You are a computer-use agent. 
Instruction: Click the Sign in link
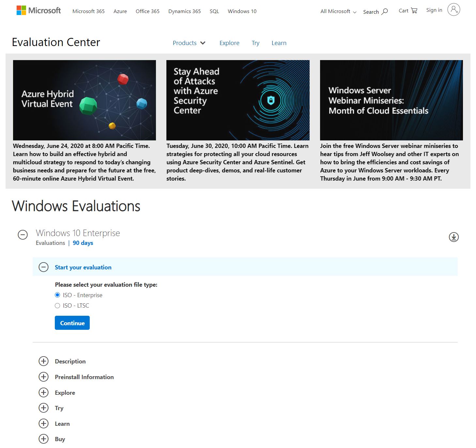434,10
